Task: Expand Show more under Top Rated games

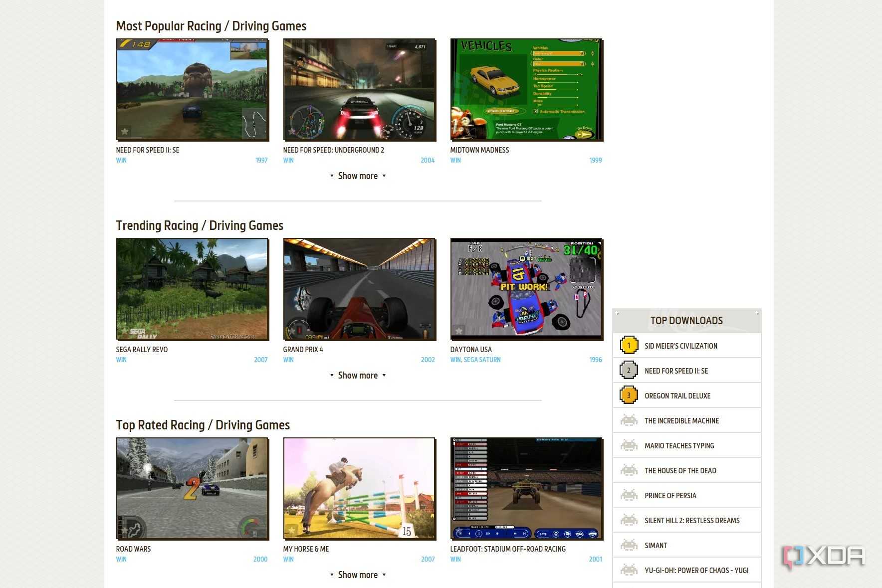Action: [x=358, y=575]
